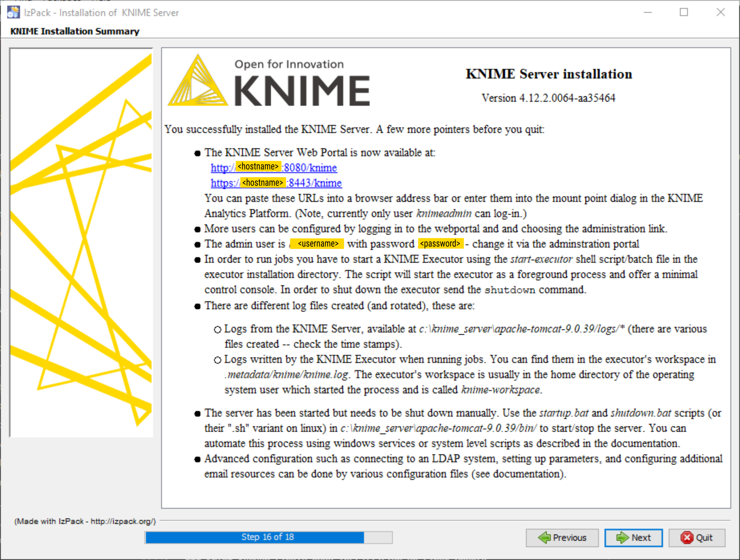Screen dimensions: 740x560
Task: Click the 'KNIME Installation Summary' title
Action: (x=75, y=31)
